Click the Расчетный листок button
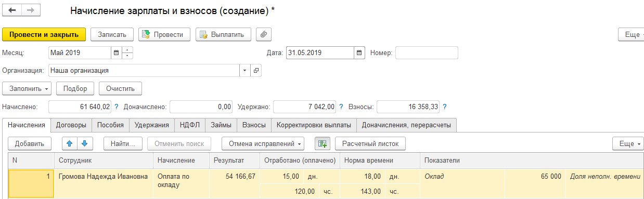This screenshot has height=199, width=644. coord(370,143)
